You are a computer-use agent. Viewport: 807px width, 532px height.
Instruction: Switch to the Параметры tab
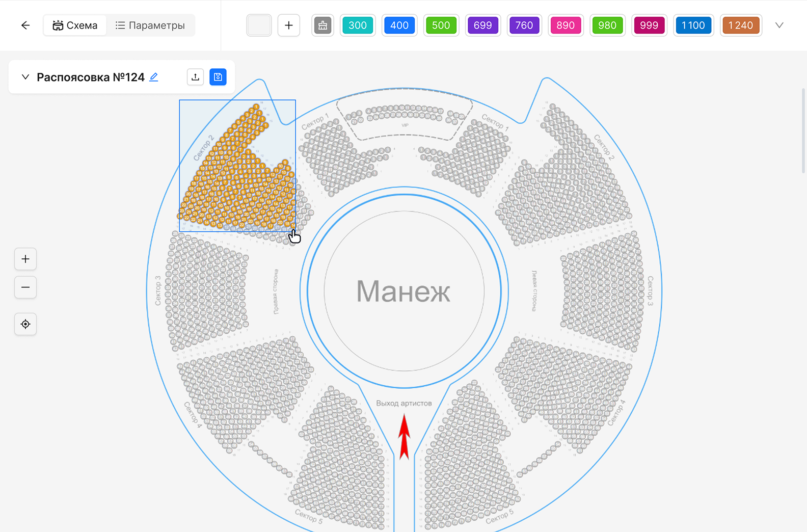pyautogui.click(x=150, y=25)
